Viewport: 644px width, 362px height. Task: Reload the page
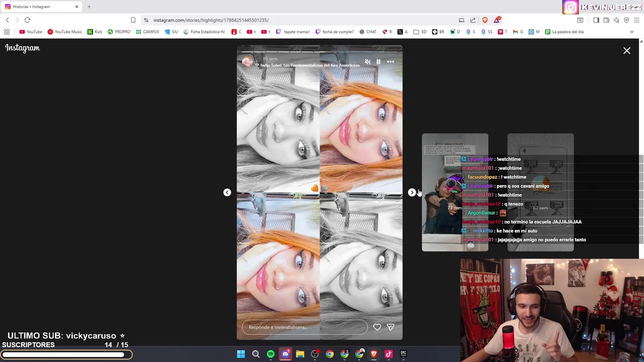coord(27,20)
